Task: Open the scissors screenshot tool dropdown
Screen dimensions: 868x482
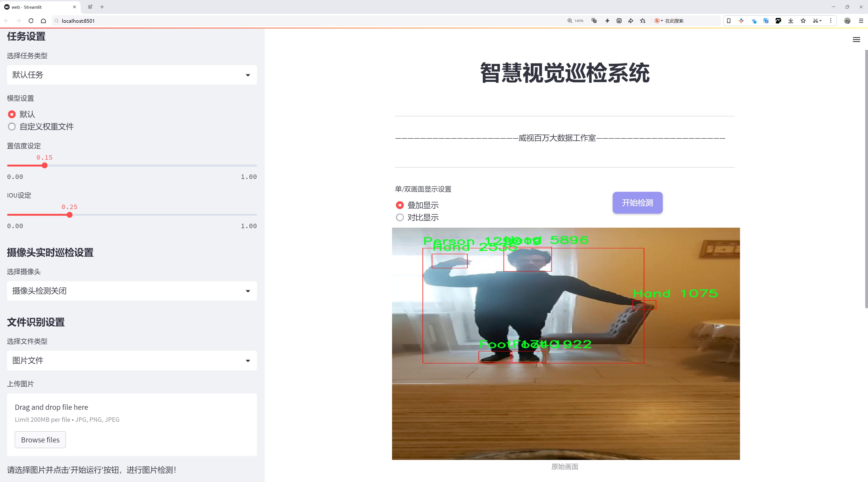Action: coord(817,21)
